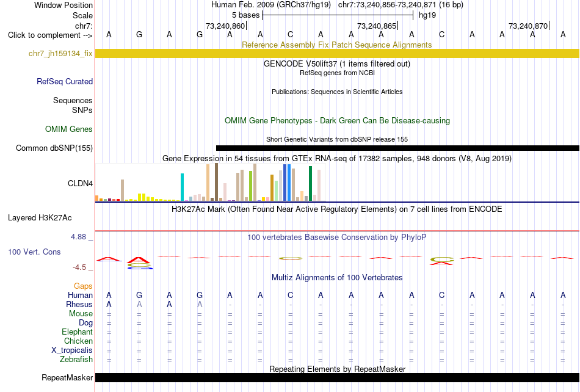Click the tall red conservation logo under G

[x=139, y=260]
